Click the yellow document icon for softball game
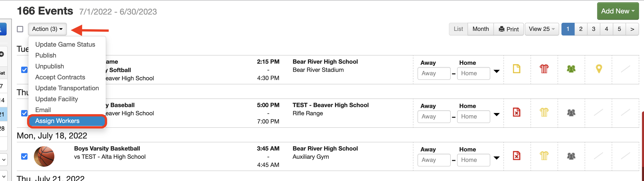 pos(516,69)
